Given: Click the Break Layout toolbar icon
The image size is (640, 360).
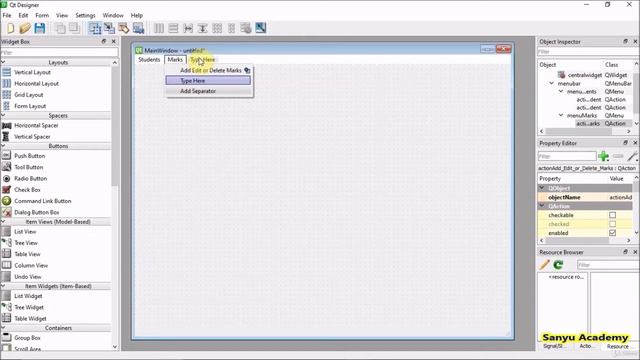Looking at the screenshot, I should point(246,28).
